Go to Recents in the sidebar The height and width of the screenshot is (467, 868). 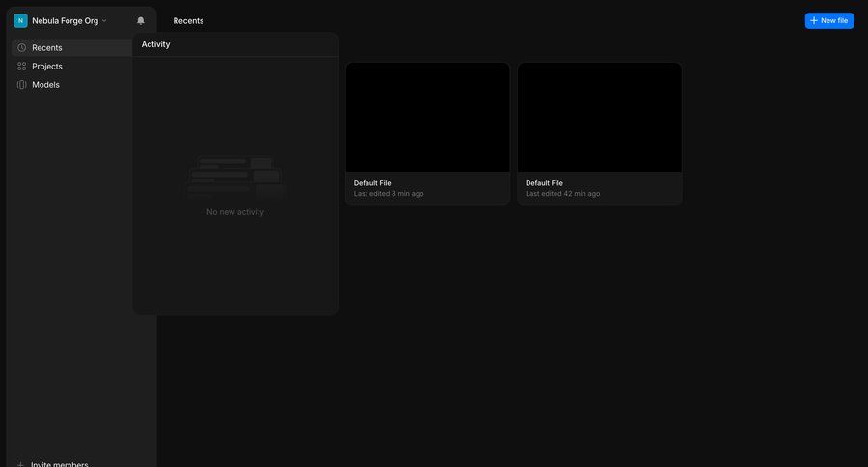tap(72, 47)
